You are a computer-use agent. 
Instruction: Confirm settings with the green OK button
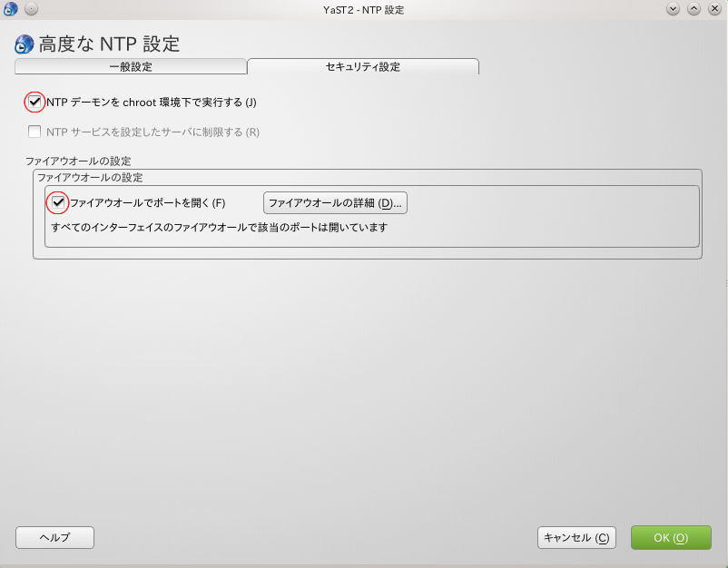point(670,537)
